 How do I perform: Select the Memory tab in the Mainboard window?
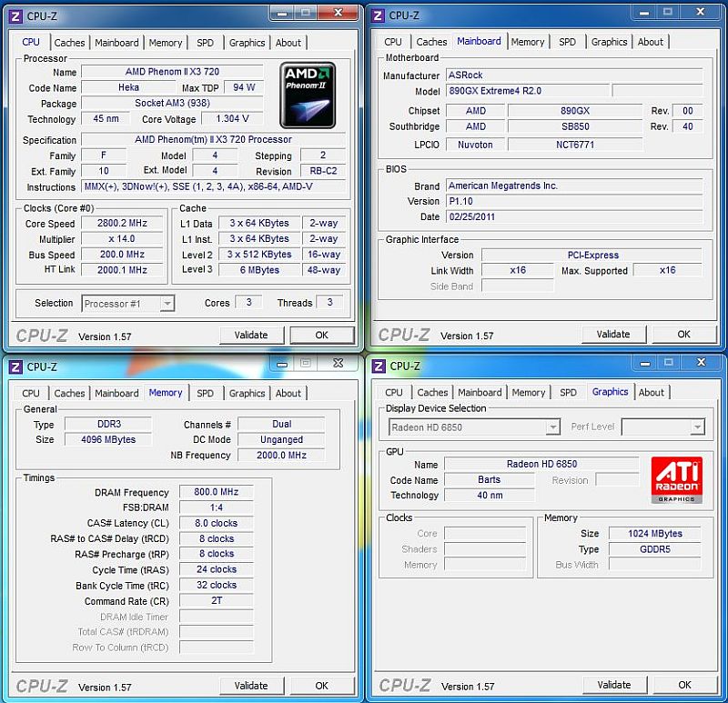[x=528, y=42]
